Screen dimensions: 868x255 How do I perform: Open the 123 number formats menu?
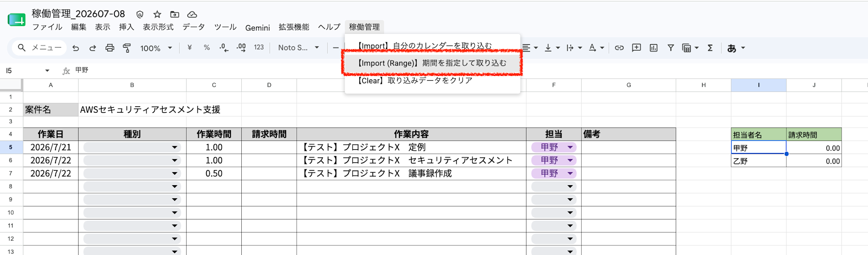click(x=259, y=48)
